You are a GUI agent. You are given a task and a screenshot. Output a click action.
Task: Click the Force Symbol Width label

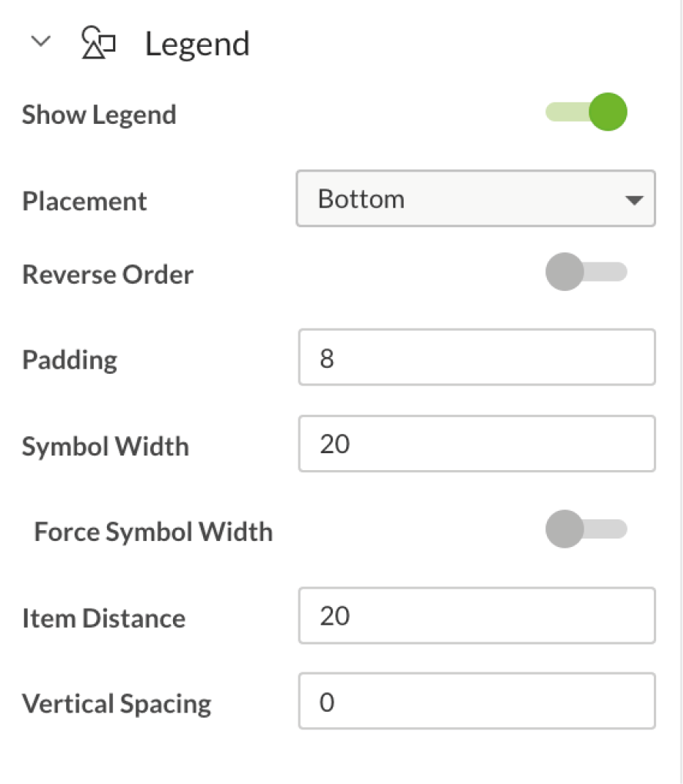[154, 532]
